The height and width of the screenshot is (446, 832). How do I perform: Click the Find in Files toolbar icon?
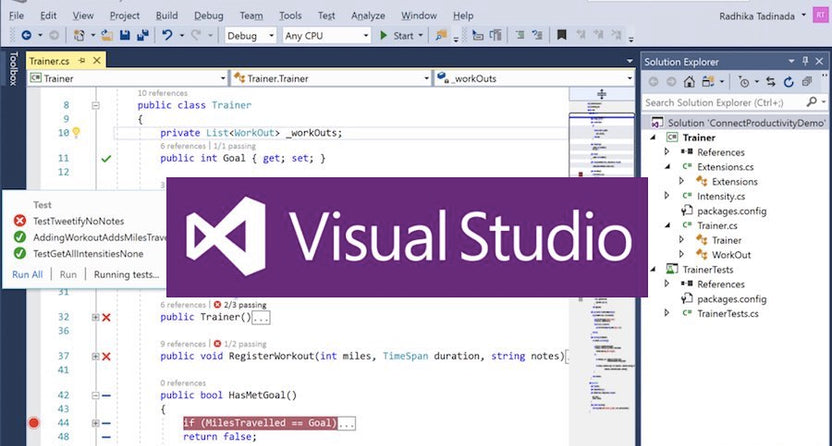click(x=441, y=36)
